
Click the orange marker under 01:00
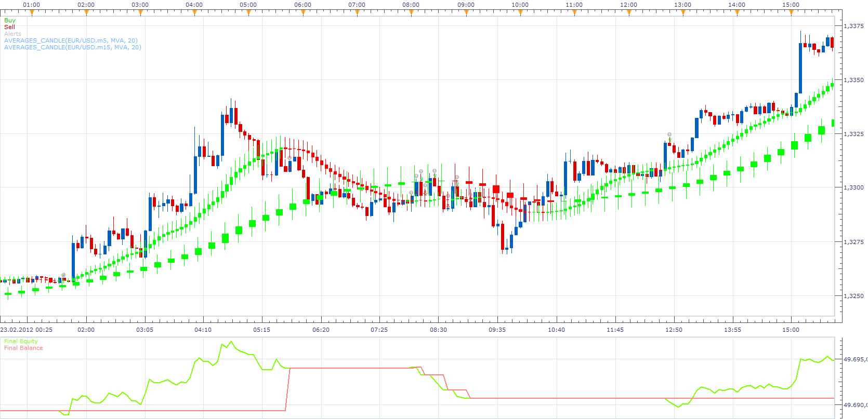[32, 13]
